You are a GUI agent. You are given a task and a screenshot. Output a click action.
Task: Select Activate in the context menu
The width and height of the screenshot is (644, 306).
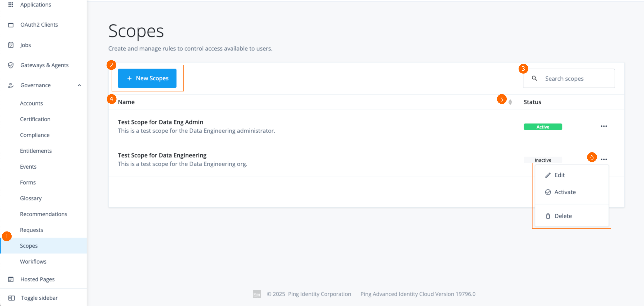(565, 192)
